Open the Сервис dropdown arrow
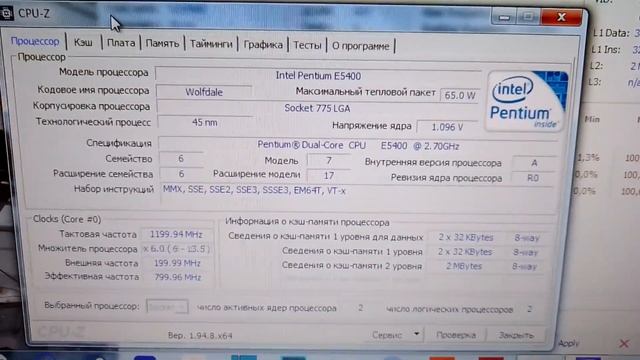The image size is (640, 360). point(416,334)
